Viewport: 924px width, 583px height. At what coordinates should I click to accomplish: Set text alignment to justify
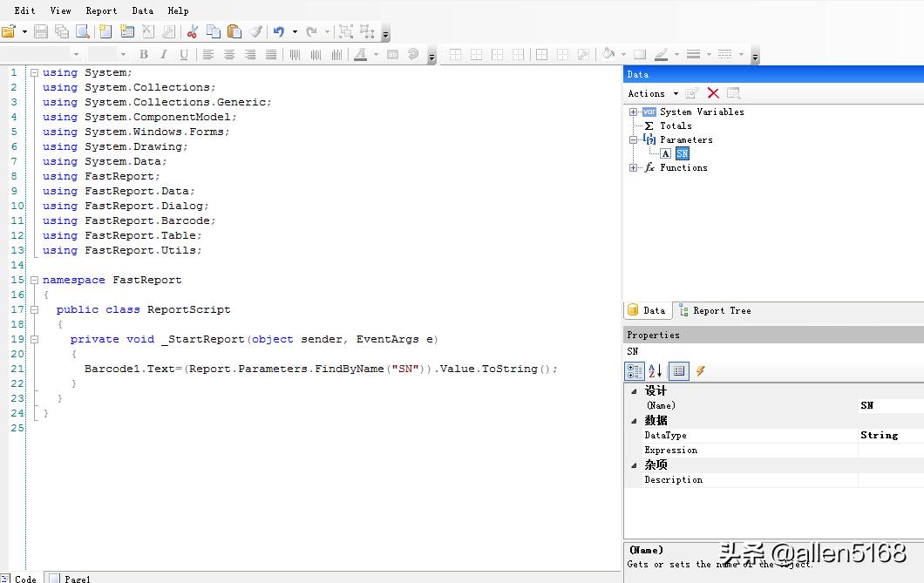(x=271, y=54)
